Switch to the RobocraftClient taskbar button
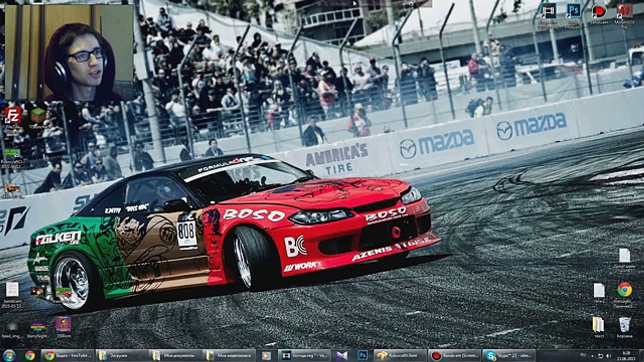 (400, 355)
